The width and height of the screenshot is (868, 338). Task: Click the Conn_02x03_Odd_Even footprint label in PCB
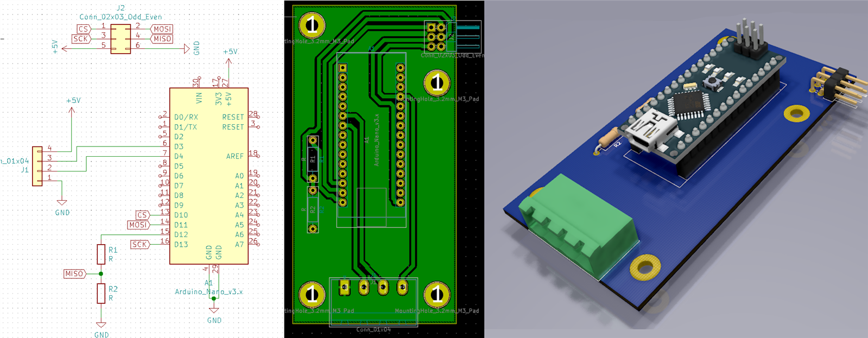(452, 55)
